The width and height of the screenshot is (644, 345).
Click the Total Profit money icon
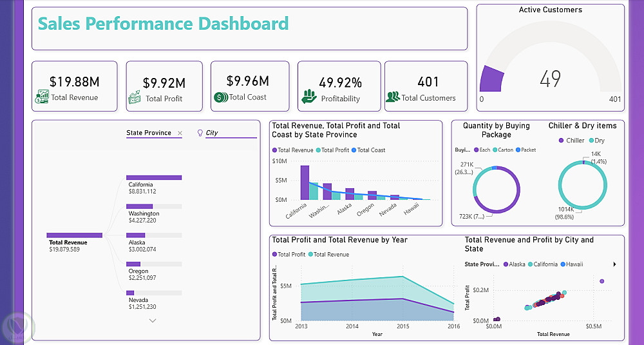click(135, 97)
